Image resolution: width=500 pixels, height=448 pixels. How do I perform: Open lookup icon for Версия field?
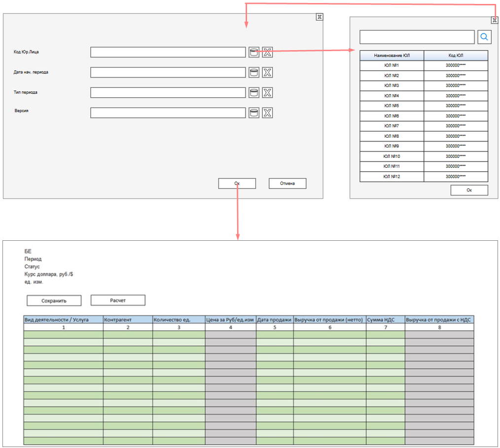click(x=253, y=113)
